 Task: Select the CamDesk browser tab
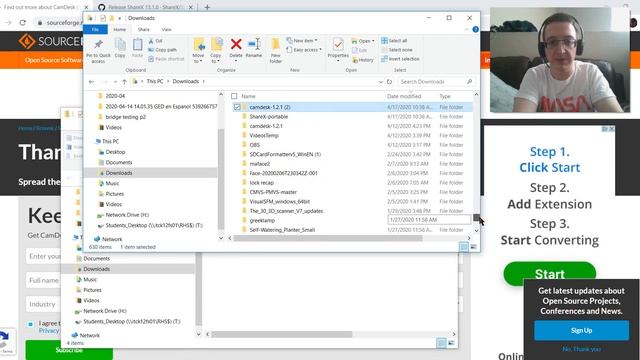pos(45,7)
